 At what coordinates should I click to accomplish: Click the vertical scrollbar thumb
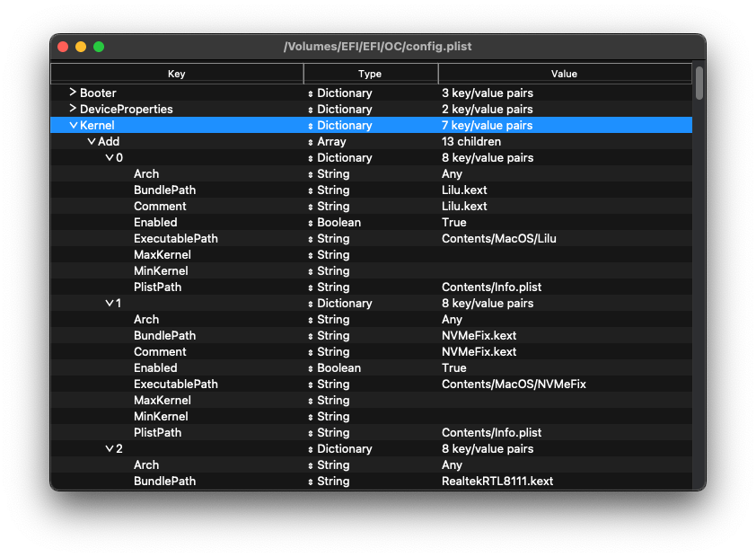click(x=699, y=83)
